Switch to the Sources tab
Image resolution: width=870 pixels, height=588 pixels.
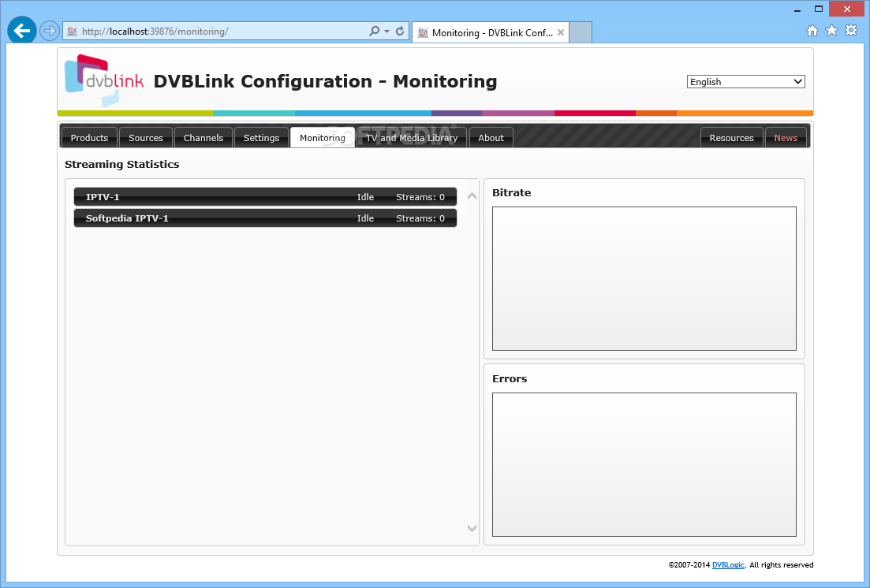146,138
